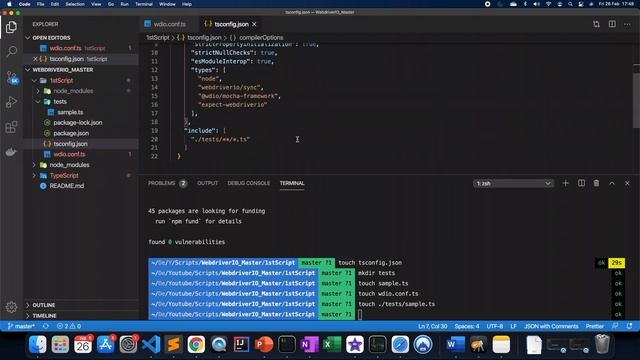Split the editor to the right
Screen dimensions: 640x360
[612, 24]
